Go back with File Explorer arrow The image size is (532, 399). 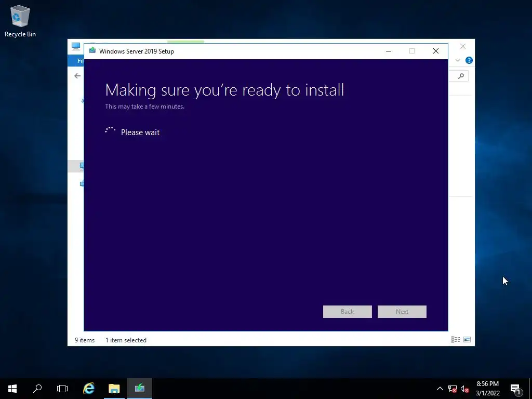tap(77, 76)
